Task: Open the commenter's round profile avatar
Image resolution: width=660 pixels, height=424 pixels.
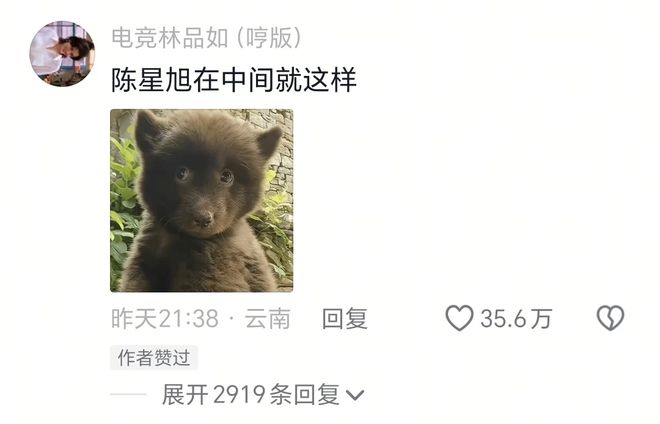Action: coord(62,53)
